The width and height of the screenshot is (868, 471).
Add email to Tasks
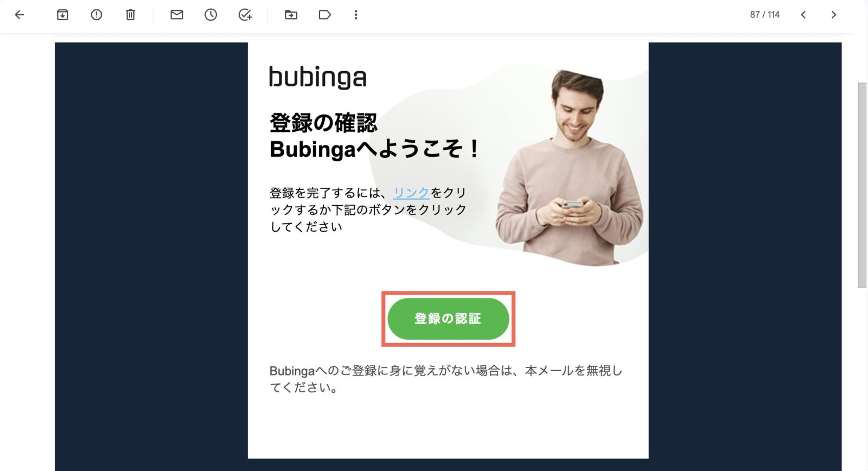click(245, 15)
